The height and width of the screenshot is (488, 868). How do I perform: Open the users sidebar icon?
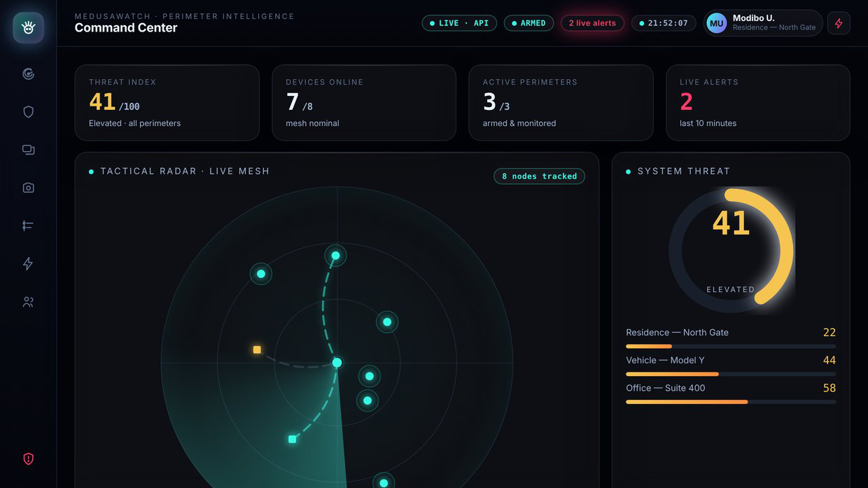(28, 302)
